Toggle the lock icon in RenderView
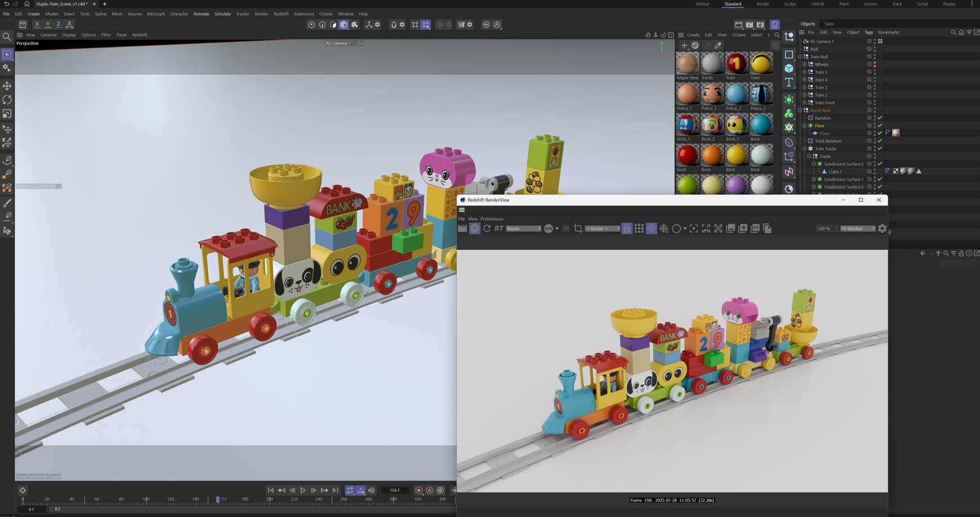 tap(627, 228)
